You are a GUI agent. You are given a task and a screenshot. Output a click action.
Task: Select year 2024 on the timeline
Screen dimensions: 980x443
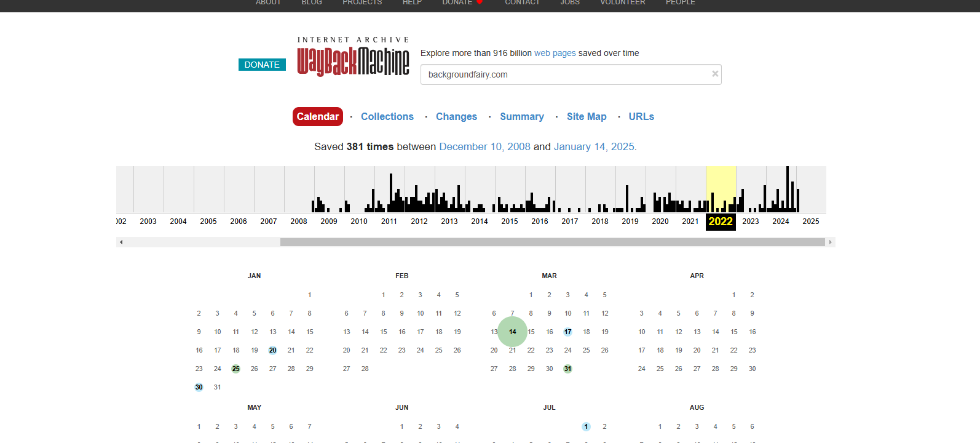coord(781,221)
